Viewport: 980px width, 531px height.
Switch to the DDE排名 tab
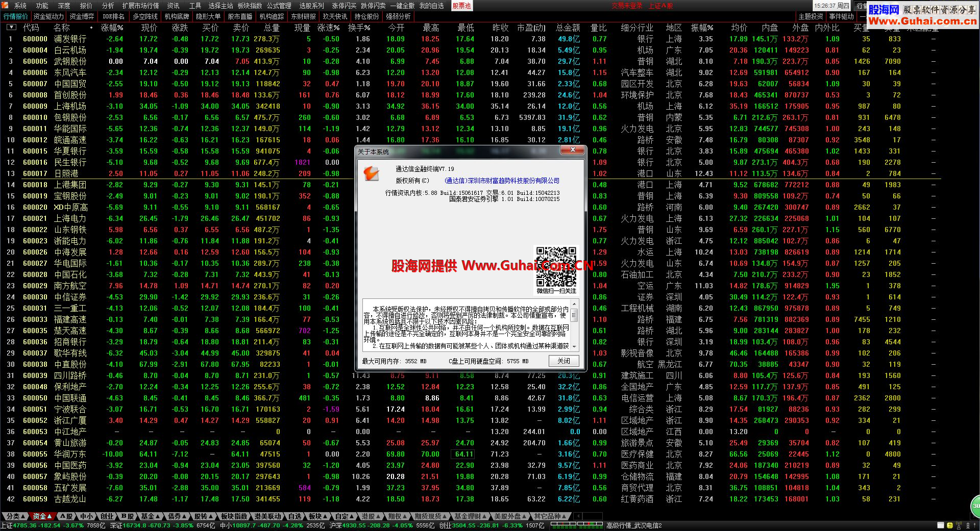coord(114,16)
